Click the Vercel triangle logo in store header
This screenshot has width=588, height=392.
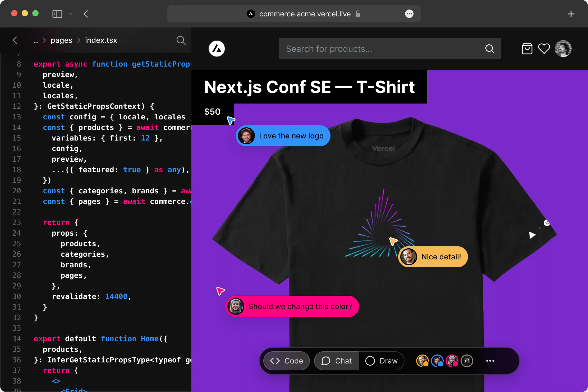click(217, 49)
